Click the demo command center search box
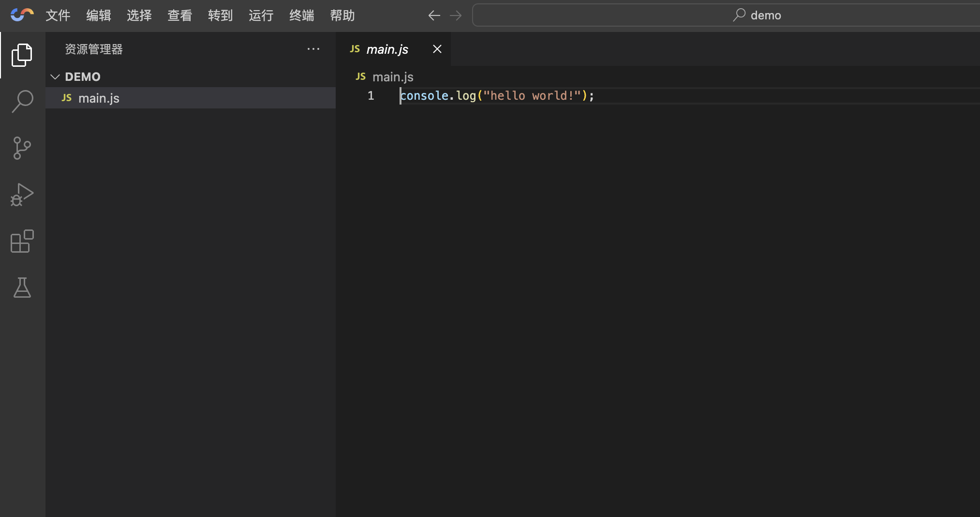This screenshot has height=517, width=980. 726,15
